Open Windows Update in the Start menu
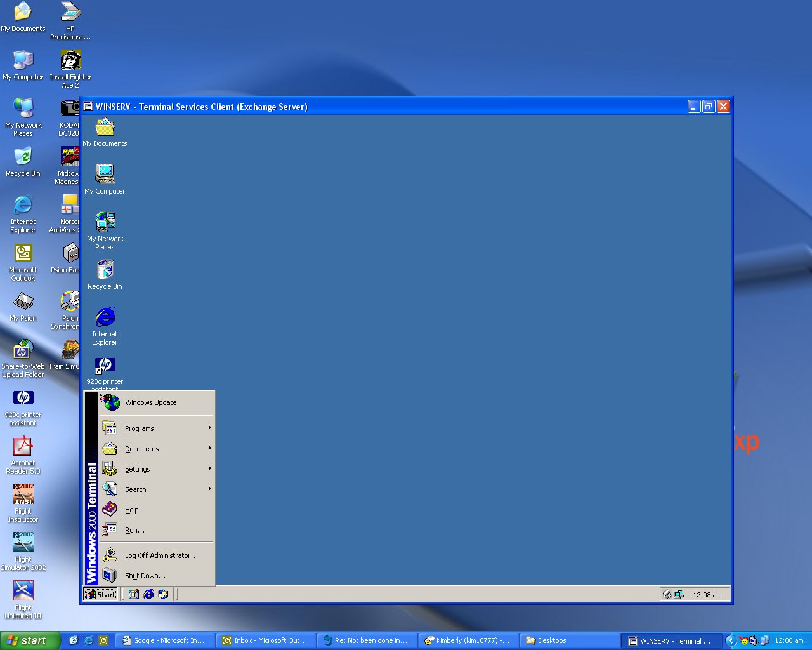Image resolution: width=812 pixels, height=650 pixels. coord(150,402)
